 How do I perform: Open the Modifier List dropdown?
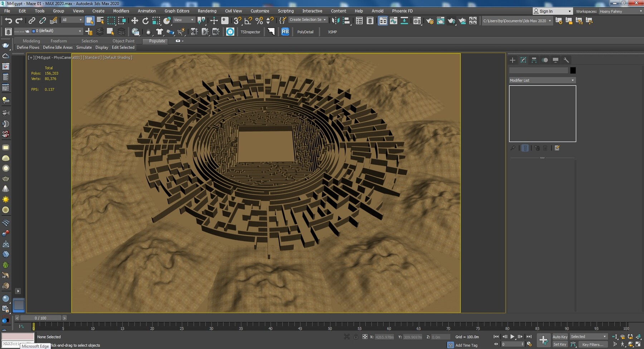click(x=542, y=80)
